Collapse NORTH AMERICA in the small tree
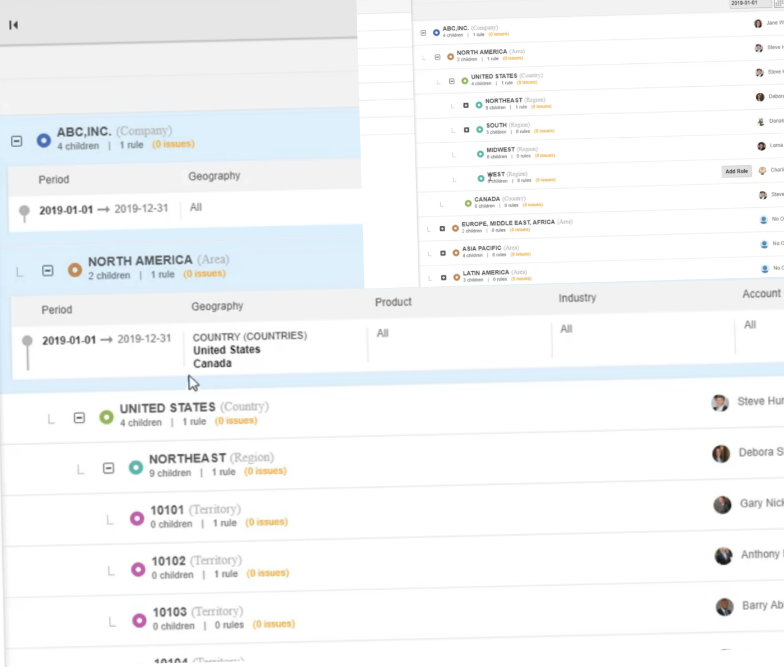This screenshot has height=672, width=784. point(437,57)
